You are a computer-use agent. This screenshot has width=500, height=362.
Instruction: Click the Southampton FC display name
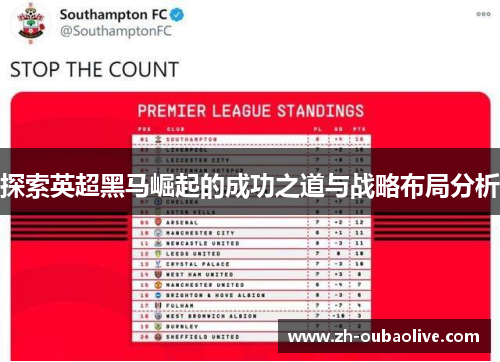tap(113, 15)
